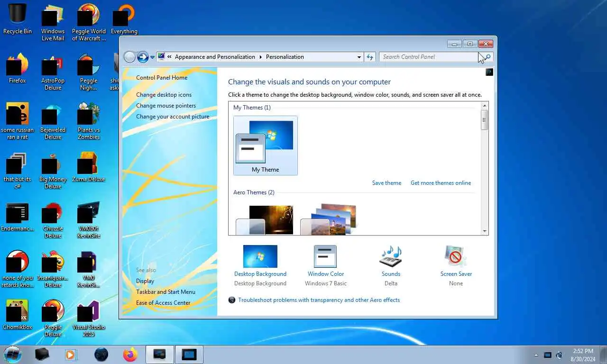607x364 pixels.
Task: Select the ChomikBox desktop icon
Action: pyautogui.click(x=18, y=315)
